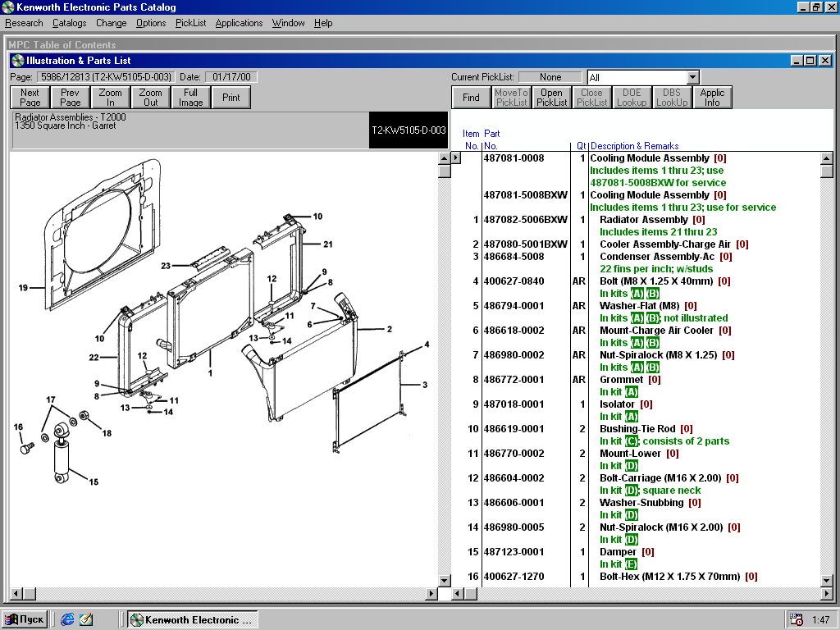The image size is (840, 630).
Task: Click Washer-Flat (M8) description
Action: click(640, 307)
